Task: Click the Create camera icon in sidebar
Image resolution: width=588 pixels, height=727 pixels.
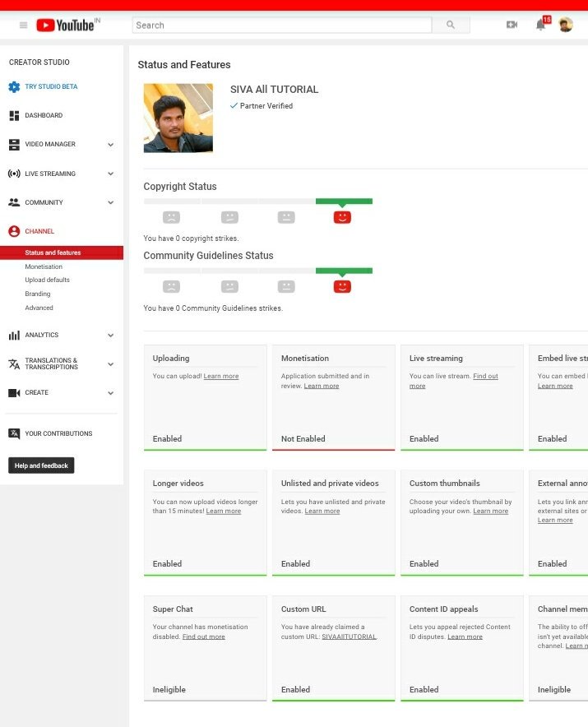Action: 14,393
